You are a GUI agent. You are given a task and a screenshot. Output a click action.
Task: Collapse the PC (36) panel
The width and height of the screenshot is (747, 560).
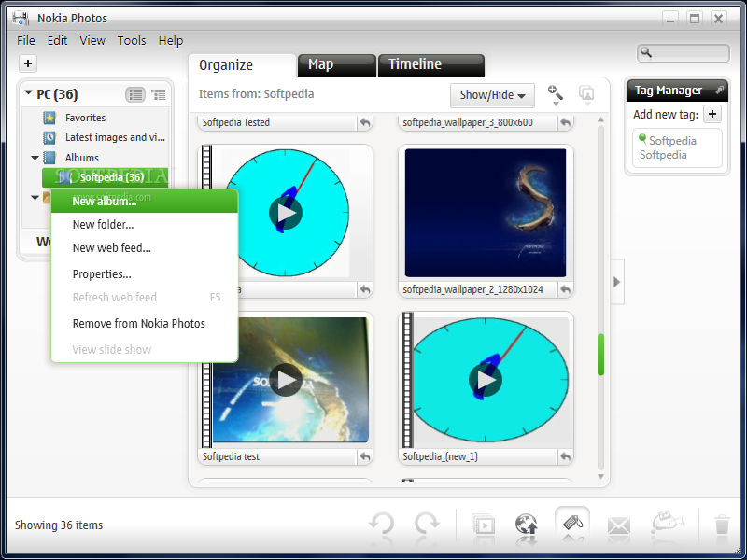(29, 93)
